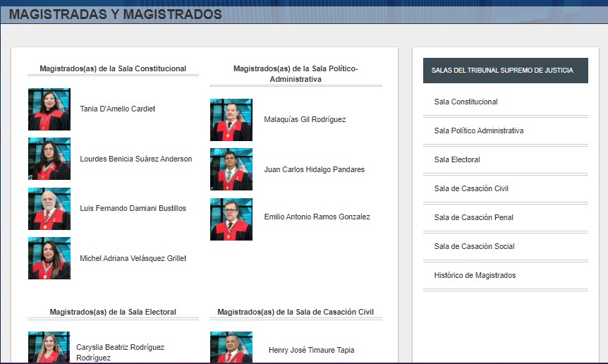Image resolution: width=608 pixels, height=364 pixels.
Task: Open Sala Constitucional in the sidebar
Action: [x=466, y=102]
